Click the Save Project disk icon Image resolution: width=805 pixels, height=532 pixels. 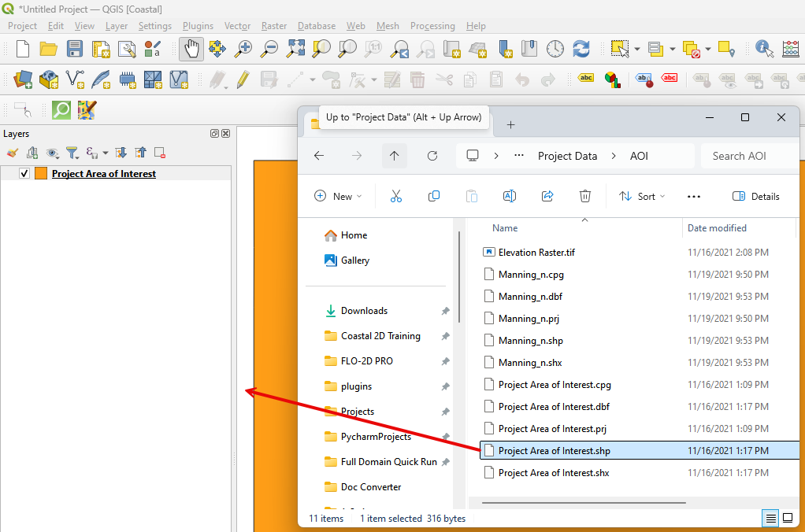point(75,49)
